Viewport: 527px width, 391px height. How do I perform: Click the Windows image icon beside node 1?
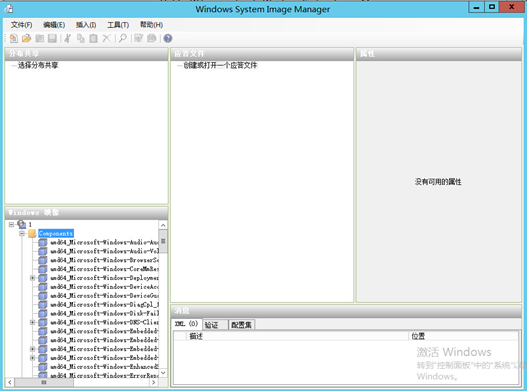(22, 224)
